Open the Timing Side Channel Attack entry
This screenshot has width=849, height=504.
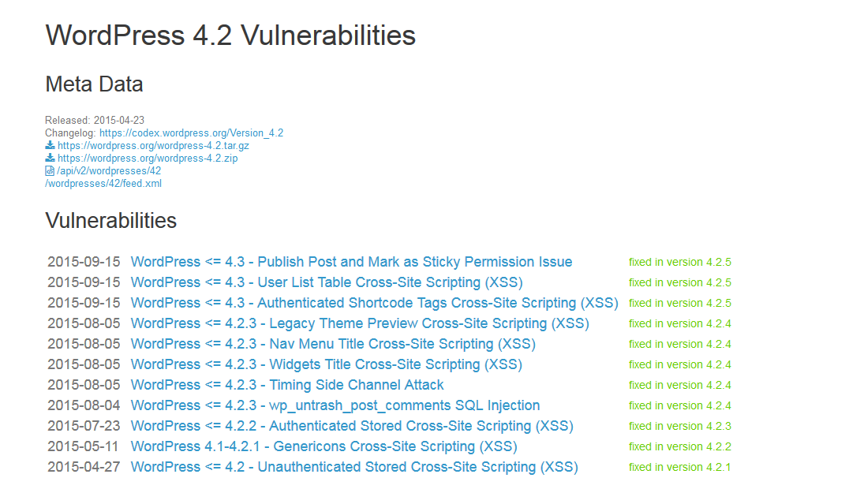tap(287, 385)
